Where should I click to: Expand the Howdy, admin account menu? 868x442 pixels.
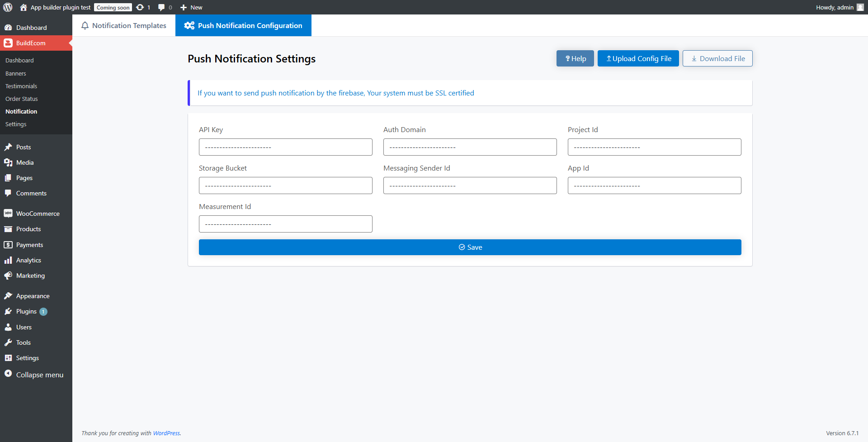[835, 7]
